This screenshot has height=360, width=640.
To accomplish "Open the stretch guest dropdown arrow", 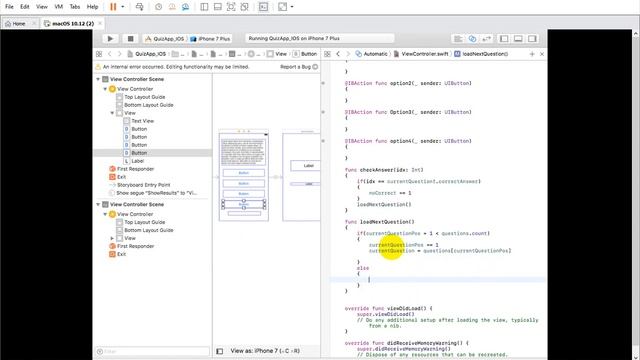I will click(x=292, y=7).
